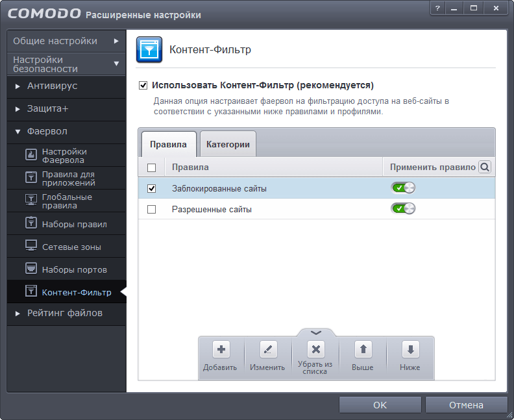Select the Заблокированные сайты rule text

click(219, 188)
